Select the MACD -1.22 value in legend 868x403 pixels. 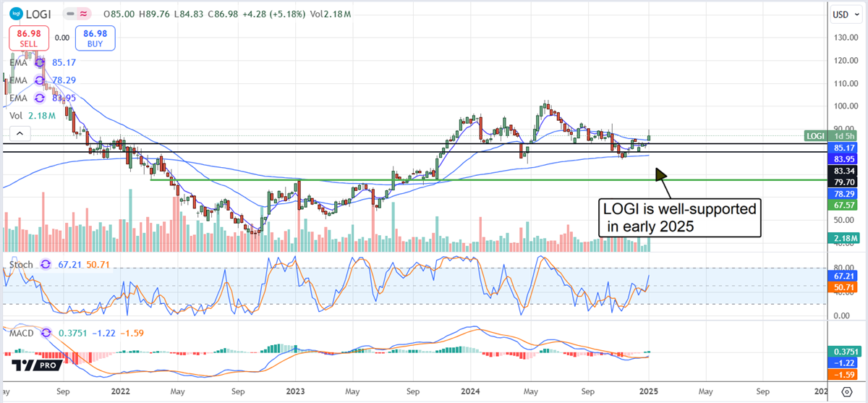point(106,333)
